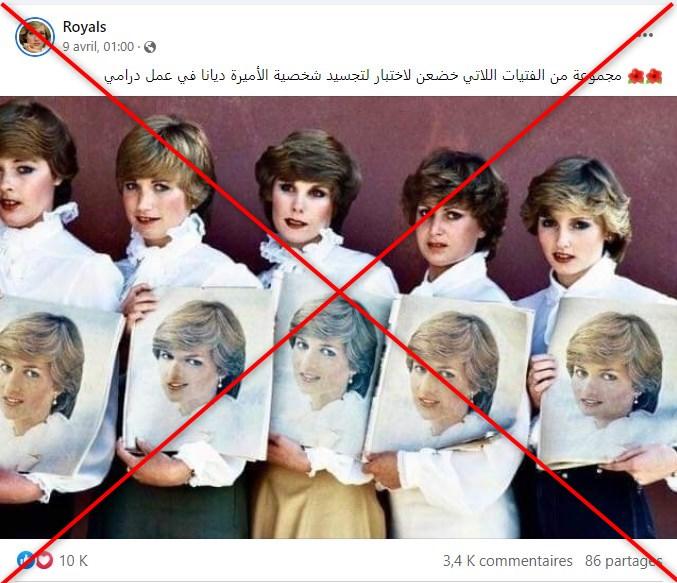Viewport: 677px width, 583px height.
Task: Open the three-dot post options menu
Action: tap(645, 35)
